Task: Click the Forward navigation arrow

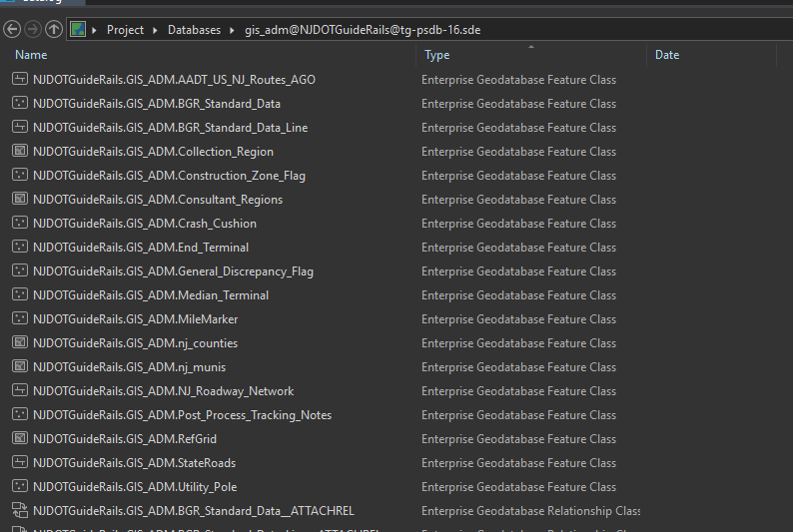Action: pyautogui.click(x=33, y=29)
